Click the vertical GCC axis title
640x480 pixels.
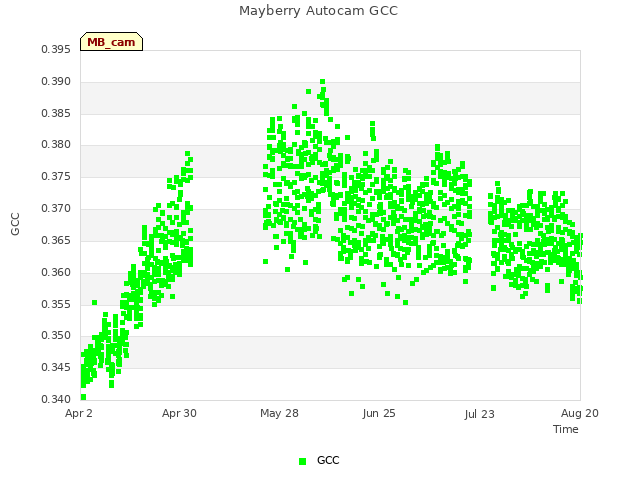(15, 224)
